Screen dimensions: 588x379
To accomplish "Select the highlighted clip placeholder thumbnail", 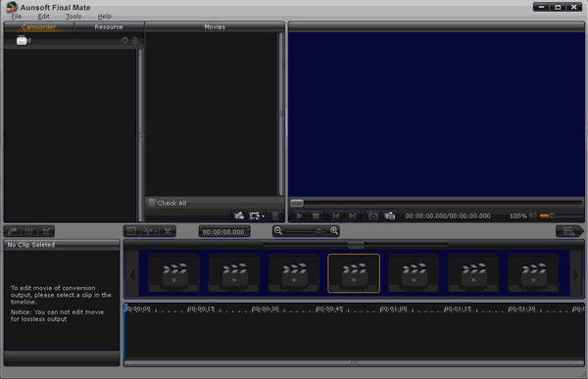I will coord(354,273).
